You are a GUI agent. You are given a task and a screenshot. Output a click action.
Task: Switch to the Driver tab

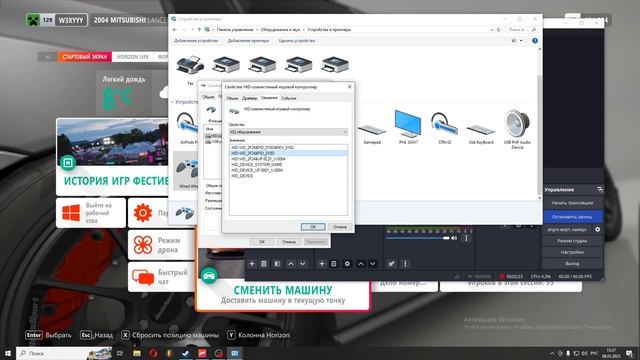click(x=249, y=98)
